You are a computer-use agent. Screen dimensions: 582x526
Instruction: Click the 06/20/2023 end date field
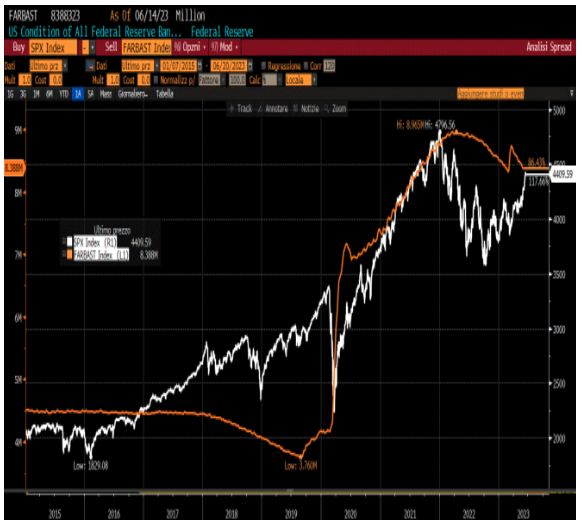coord(229,66)
